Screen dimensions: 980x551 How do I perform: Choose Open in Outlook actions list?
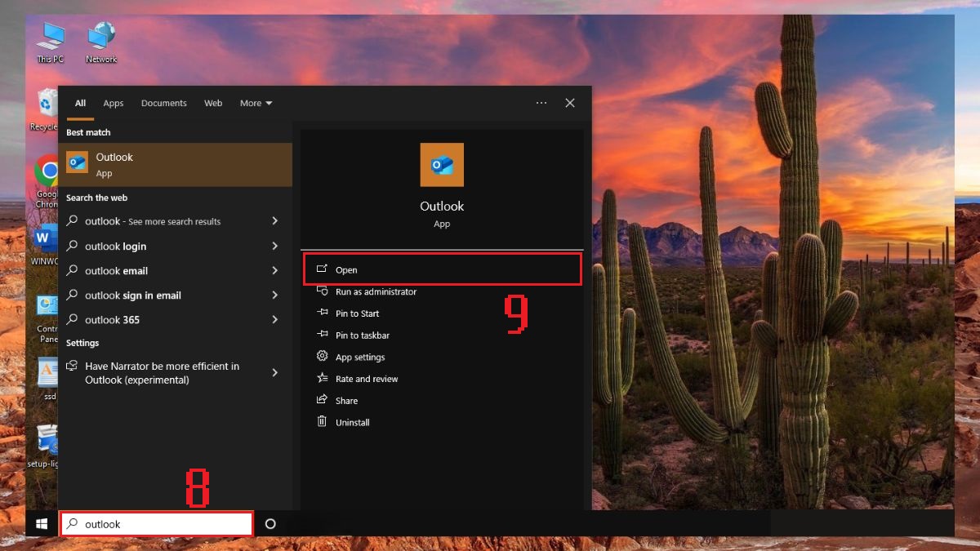coord(442,269)
